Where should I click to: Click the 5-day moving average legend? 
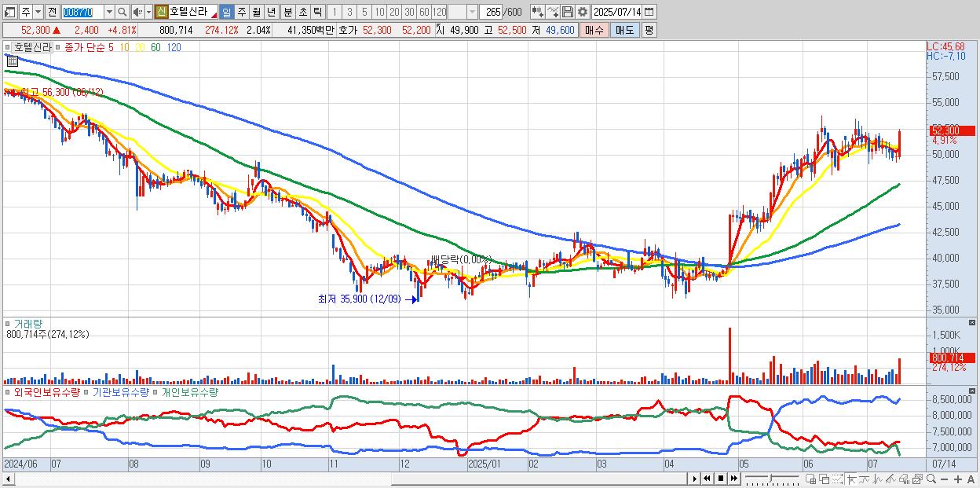pyautogui.click(x=111, y=47)
